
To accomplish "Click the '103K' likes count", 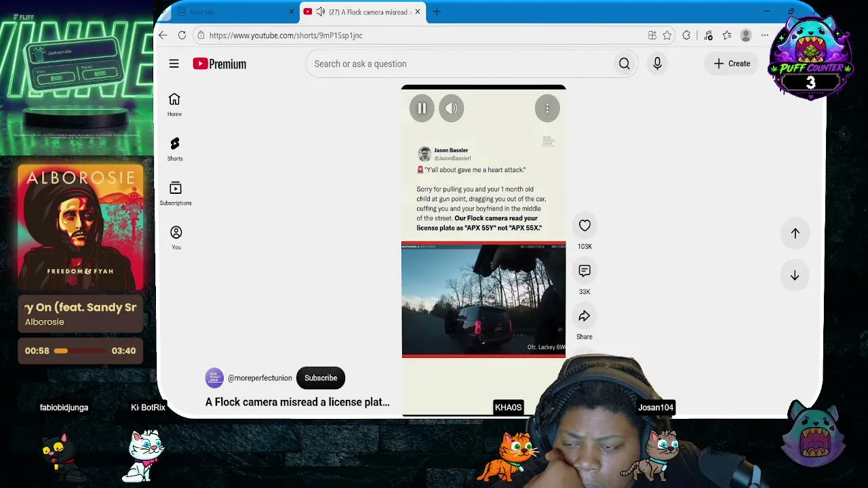I will pos(585,247).
